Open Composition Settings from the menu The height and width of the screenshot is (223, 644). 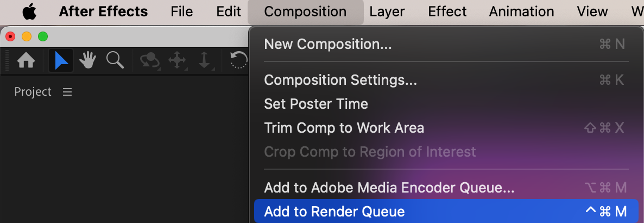point(340,80)
